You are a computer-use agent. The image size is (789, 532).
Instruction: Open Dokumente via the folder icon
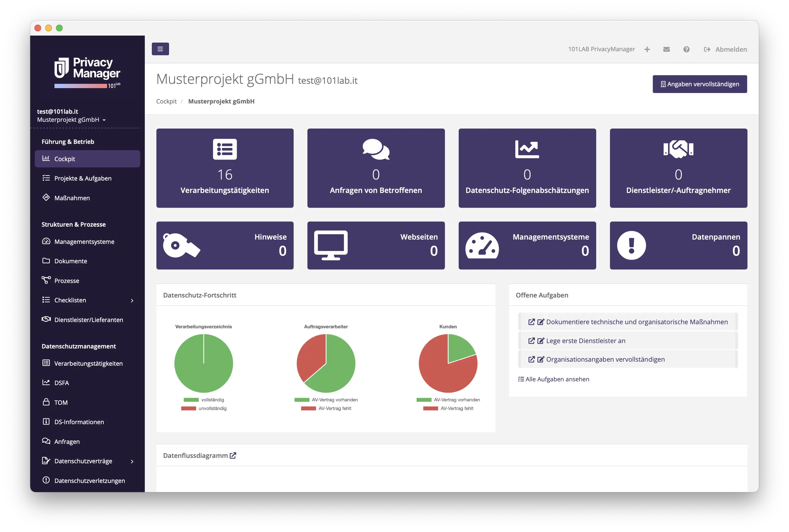[46, 261]
